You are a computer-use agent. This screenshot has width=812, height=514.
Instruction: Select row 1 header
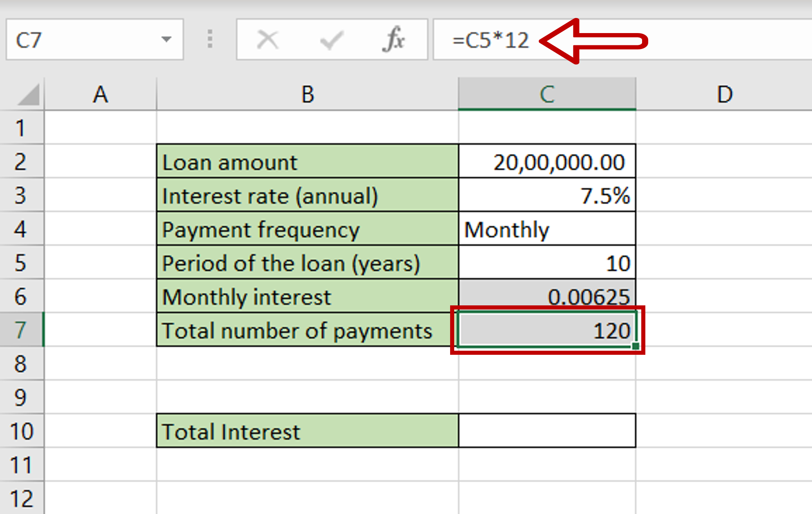pyautogui.click(x=22, y=127)
